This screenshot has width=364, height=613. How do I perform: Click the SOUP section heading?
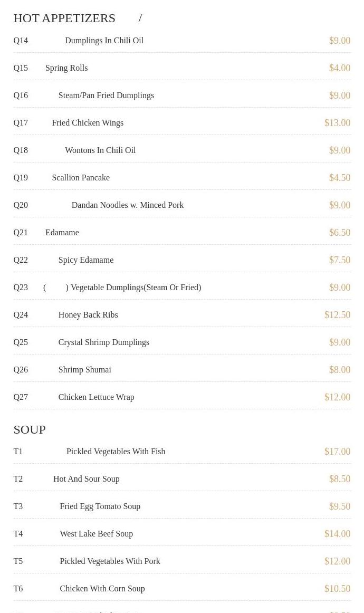pyautogui.click(x=30, y=429)
